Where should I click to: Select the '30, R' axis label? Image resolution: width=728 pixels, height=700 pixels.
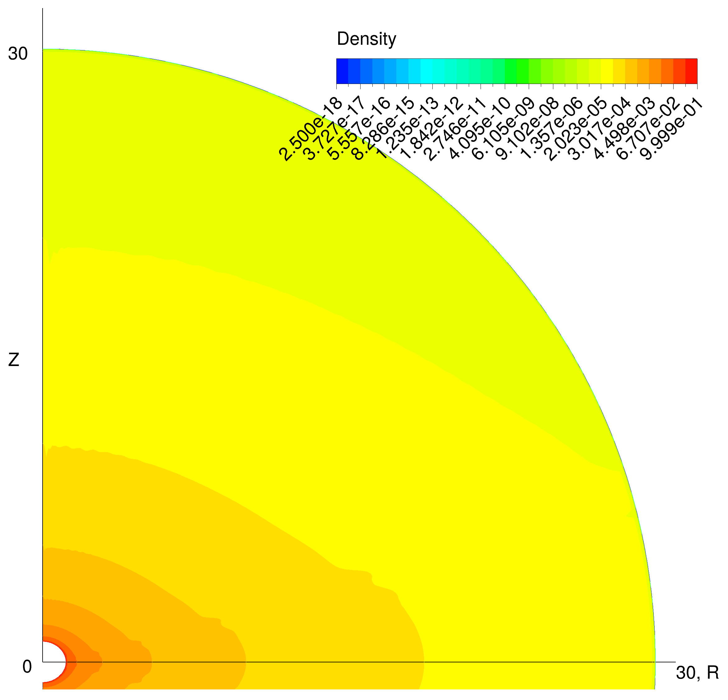tap(697, 673)
